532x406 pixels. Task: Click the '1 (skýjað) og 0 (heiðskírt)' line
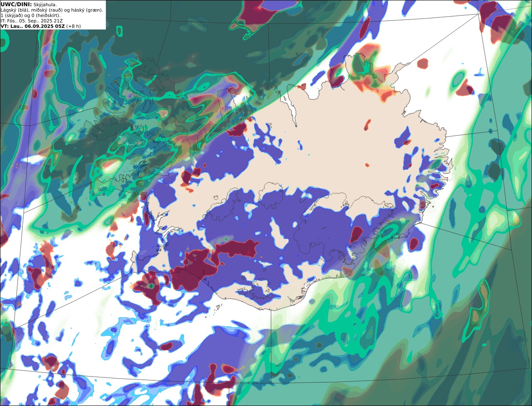point(30,15)
